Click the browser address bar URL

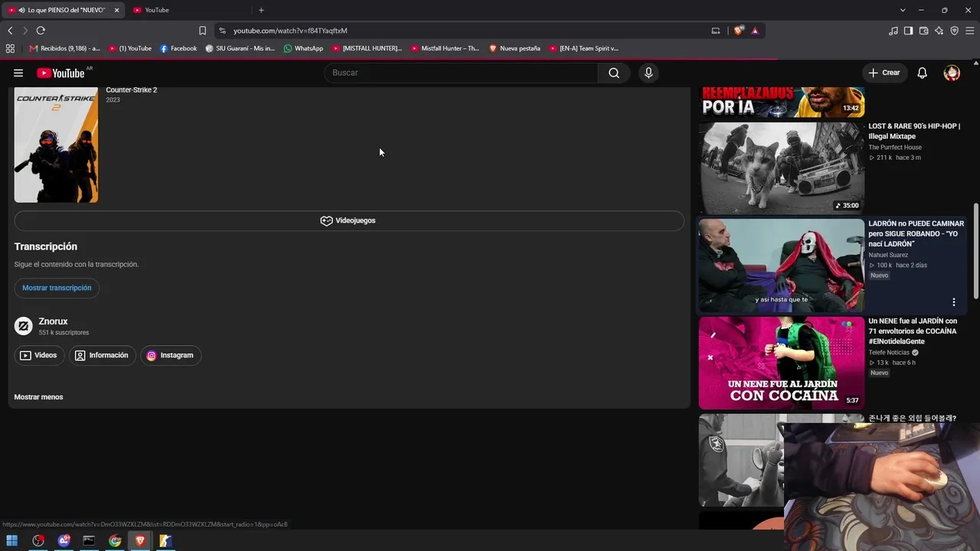pos(290,31)
